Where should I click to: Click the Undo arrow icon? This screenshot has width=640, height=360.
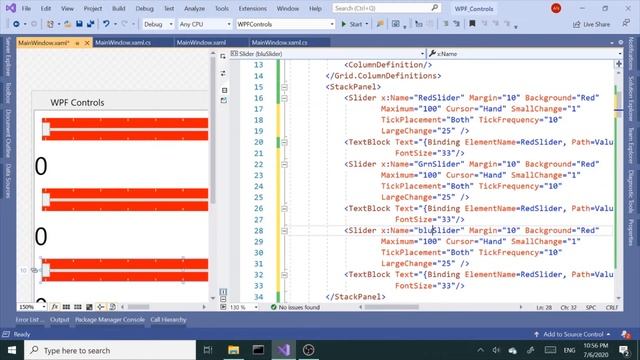(106, 24)
